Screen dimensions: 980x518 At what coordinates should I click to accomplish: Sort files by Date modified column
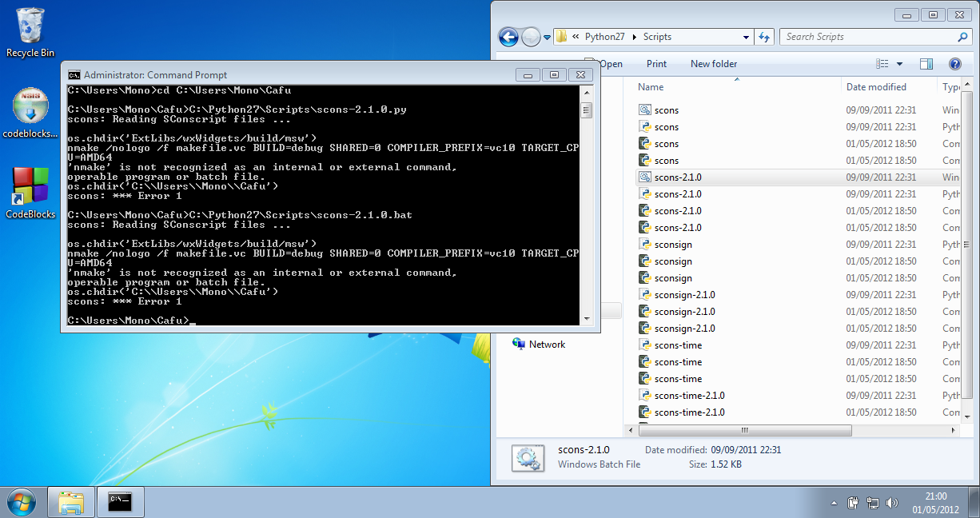click(876, 87)
